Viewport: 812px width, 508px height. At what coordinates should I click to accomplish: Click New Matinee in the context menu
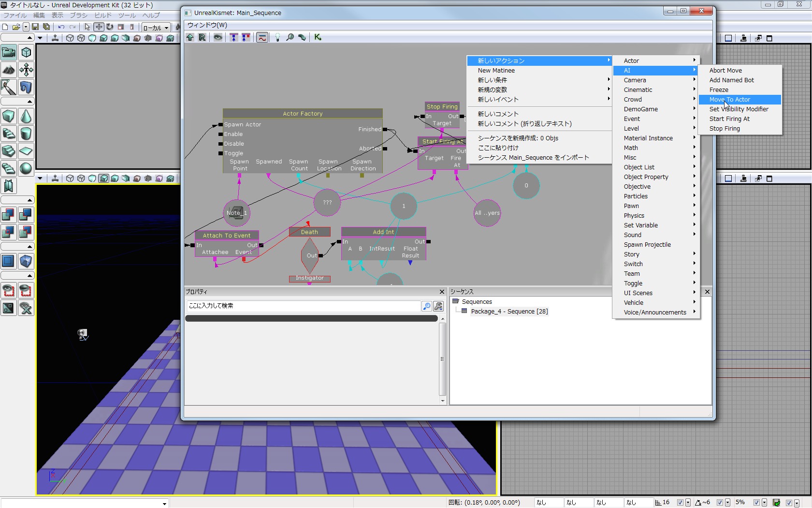click(x=496, y=71)
